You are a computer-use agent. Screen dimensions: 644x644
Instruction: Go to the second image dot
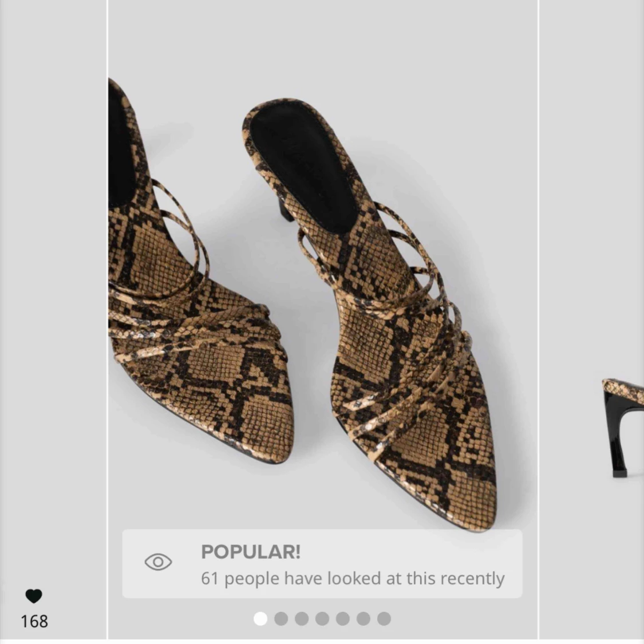(281, 619)
